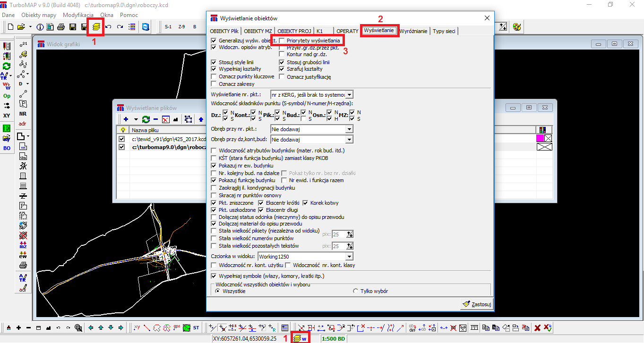This screenshot has width=644, height=343.
Task: Open the Modyfikacja menu
Action: (78, 15)
